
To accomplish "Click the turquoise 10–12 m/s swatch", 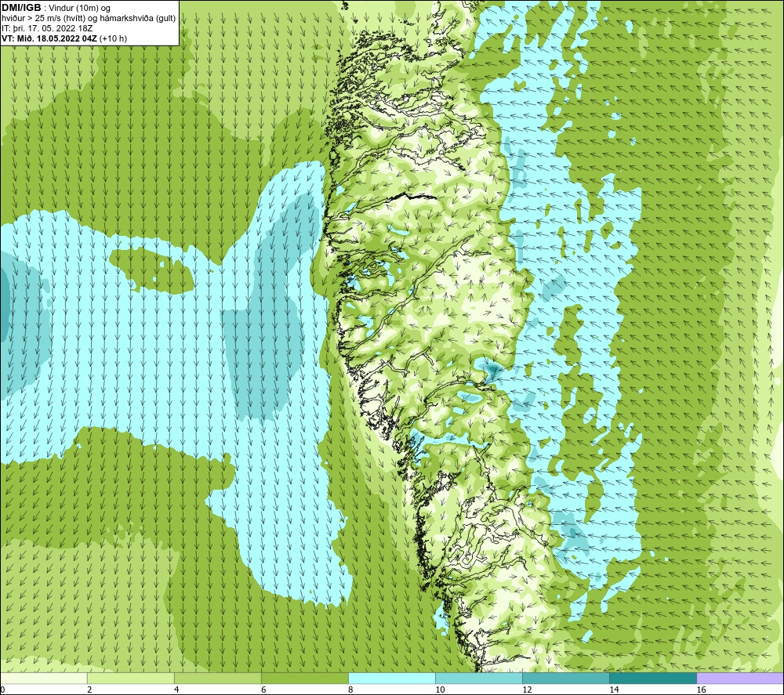I will pos(478,678).
